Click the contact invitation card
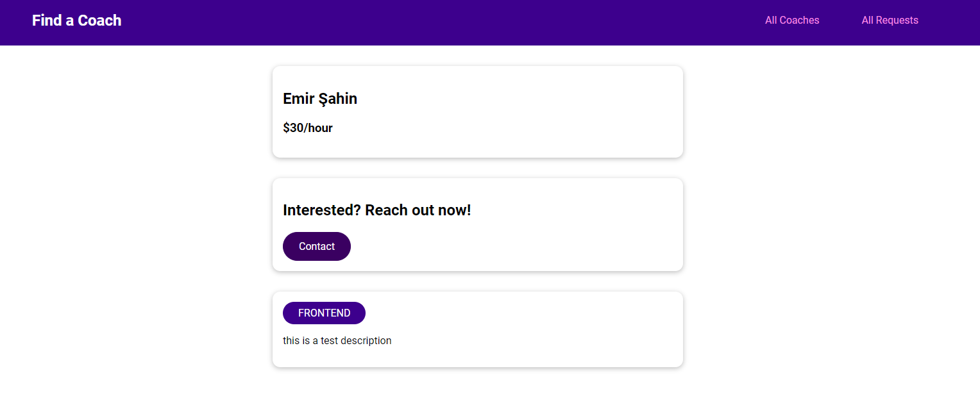980x405 pixels. point(477,224)
